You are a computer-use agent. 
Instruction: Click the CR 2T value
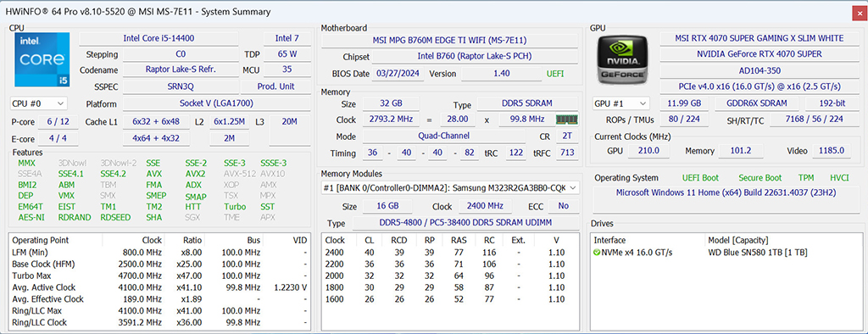pyautogui.click(x=566, y=136)
